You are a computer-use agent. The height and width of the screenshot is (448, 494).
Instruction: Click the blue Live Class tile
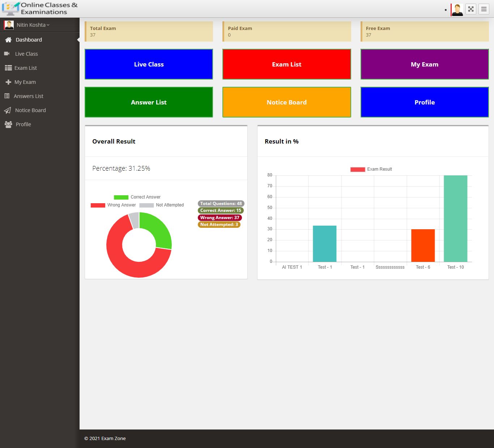click(149, 64)
